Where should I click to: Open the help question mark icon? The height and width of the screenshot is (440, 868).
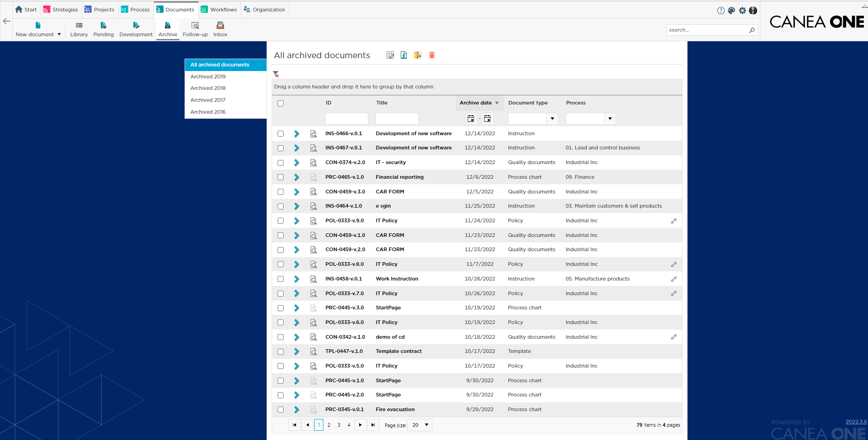[720, 10]
